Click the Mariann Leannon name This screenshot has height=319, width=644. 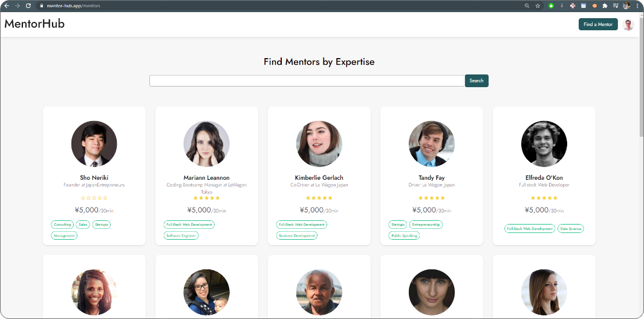[207, 177]
